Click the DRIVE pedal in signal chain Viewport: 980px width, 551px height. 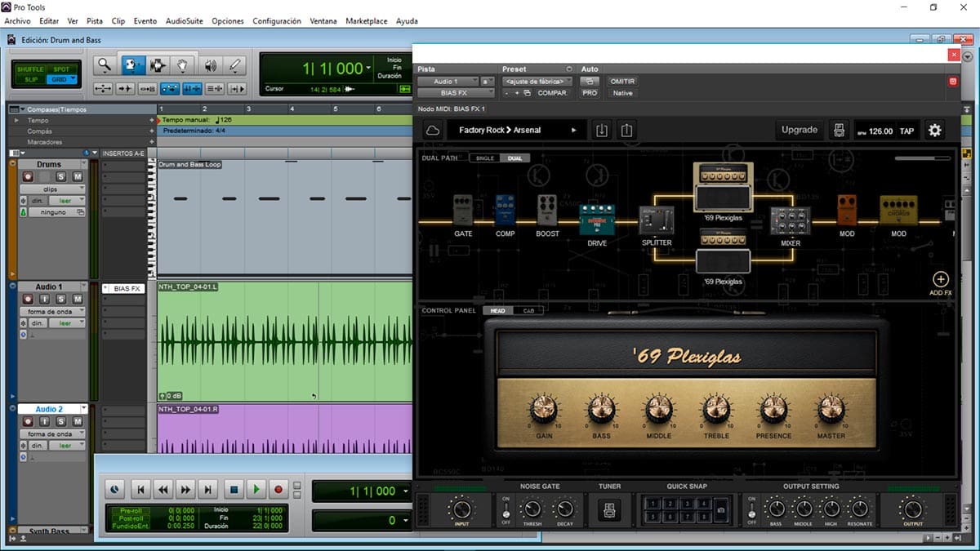coord(597,220)
